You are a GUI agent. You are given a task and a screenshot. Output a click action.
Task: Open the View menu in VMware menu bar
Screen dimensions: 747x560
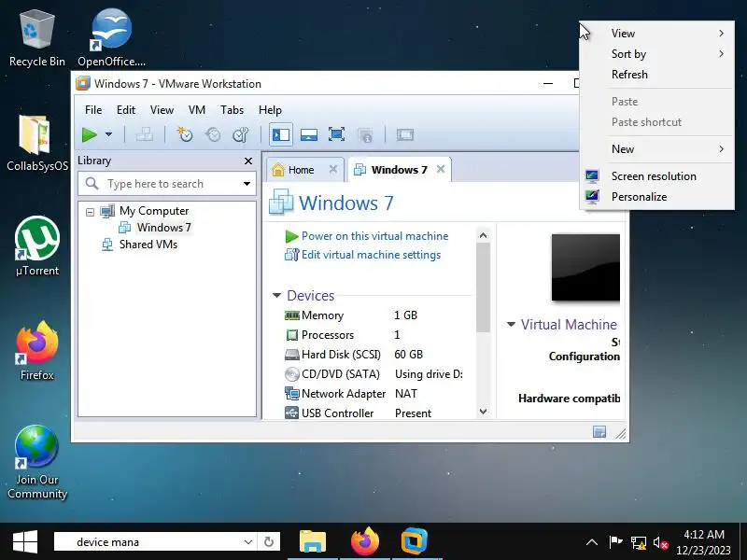tap(162, 110)
